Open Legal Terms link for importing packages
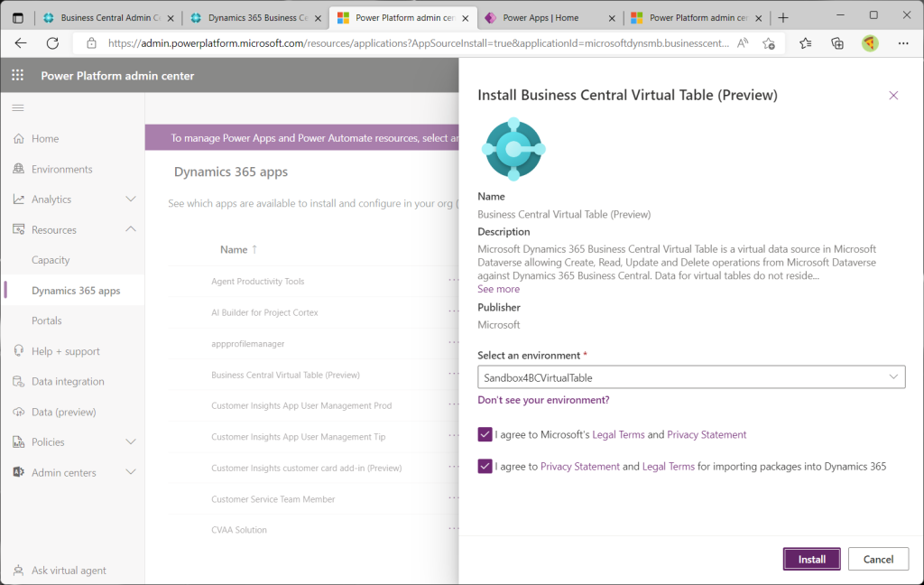This screenshot has height=585, width=924. pyautogui.click(x=669, y=467)
